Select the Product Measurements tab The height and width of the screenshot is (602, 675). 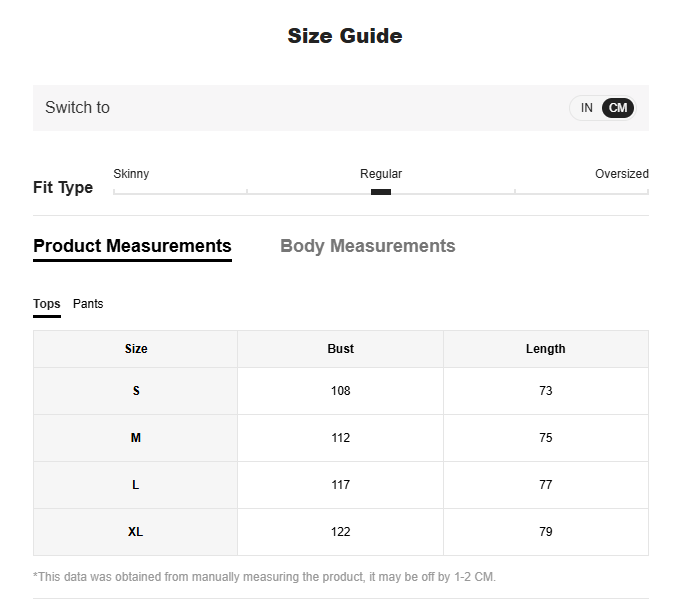[x=132, y=246]
